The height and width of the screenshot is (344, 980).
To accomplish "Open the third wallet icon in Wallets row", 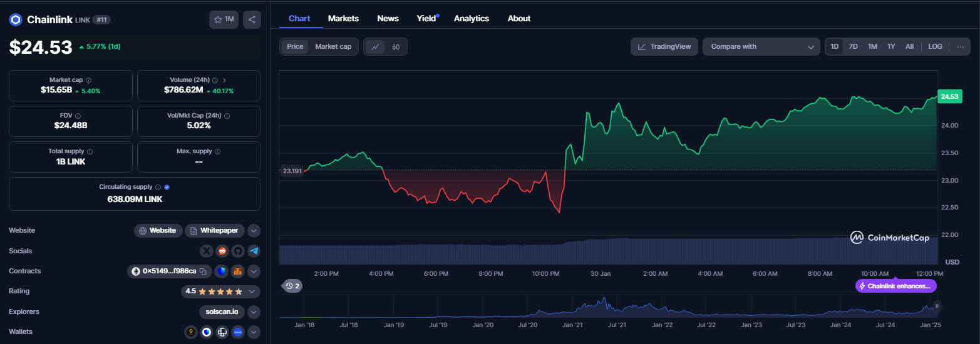I will click(x=222, y=332).
